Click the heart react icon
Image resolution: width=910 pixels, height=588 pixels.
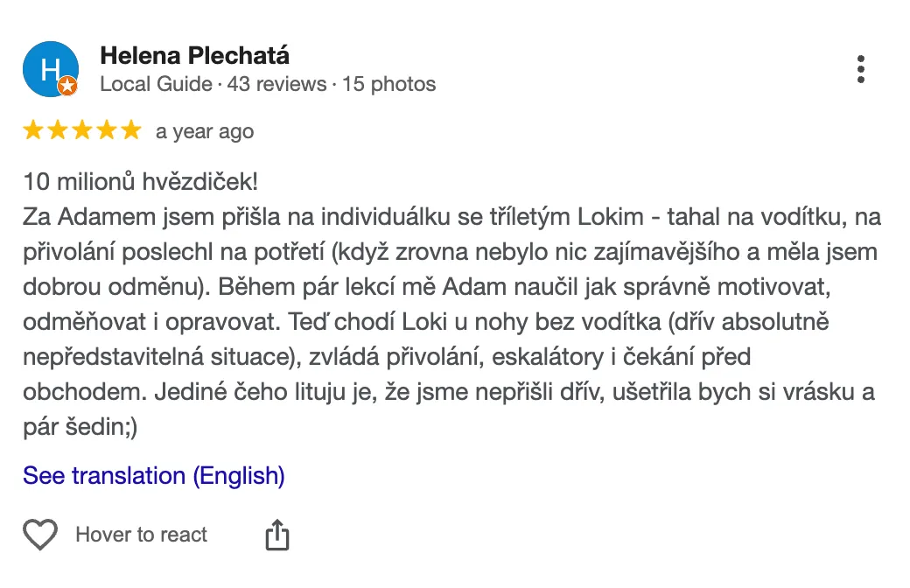click(x=40, y=535)
